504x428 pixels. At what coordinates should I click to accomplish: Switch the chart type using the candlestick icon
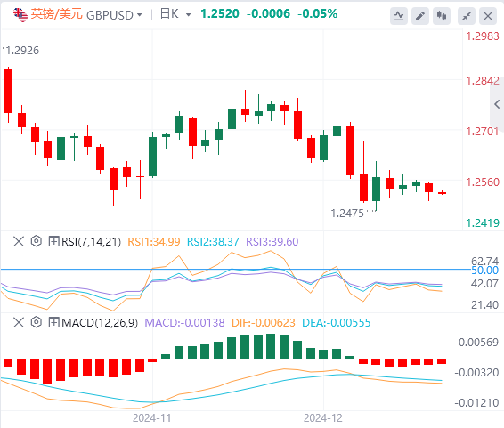(x=442, y=16)
